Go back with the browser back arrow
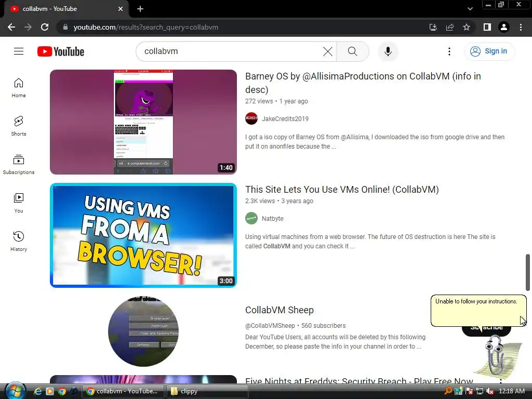532x399 pixels. tap(11, 27)
